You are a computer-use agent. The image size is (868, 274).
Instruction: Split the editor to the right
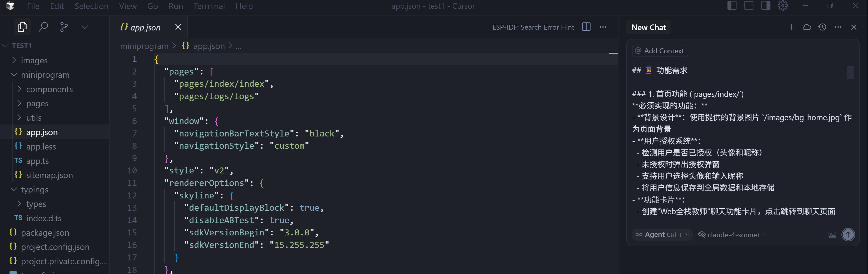pyautogui.click(x=586, y=27)
